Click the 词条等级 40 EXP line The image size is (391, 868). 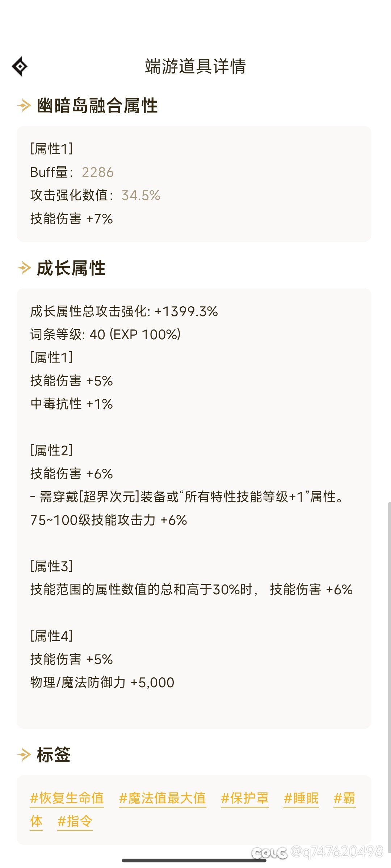[x=105, y=335]
